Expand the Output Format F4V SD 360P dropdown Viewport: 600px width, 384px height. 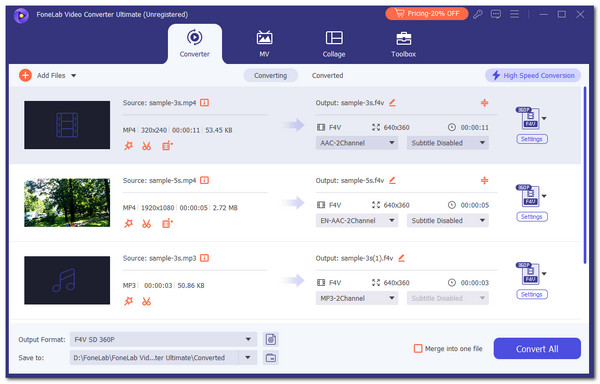[x=163, y=339]
